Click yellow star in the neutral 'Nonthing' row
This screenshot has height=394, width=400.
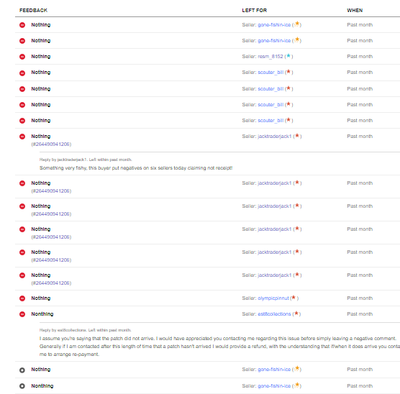pyautogui.click(x=297, y=385)
